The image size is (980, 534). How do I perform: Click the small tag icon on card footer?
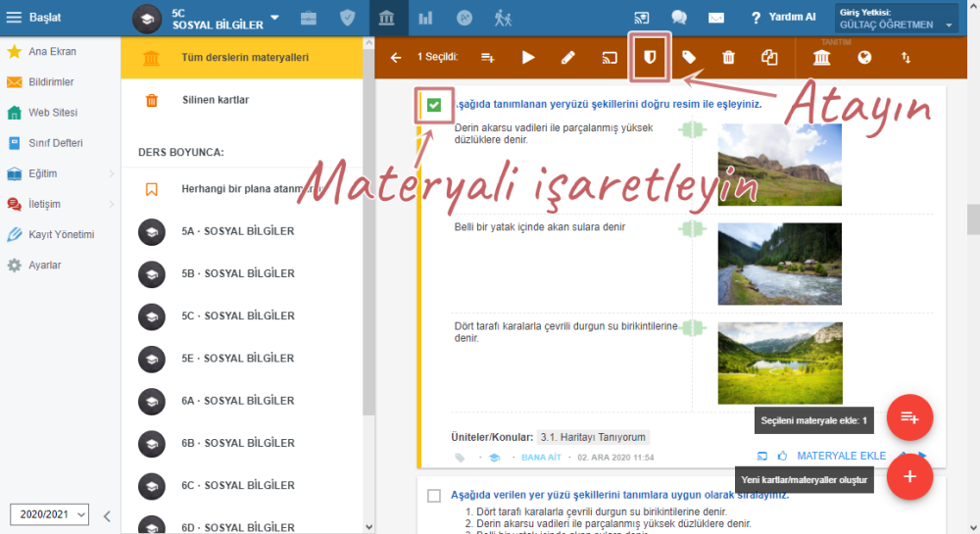coord(460,458)
